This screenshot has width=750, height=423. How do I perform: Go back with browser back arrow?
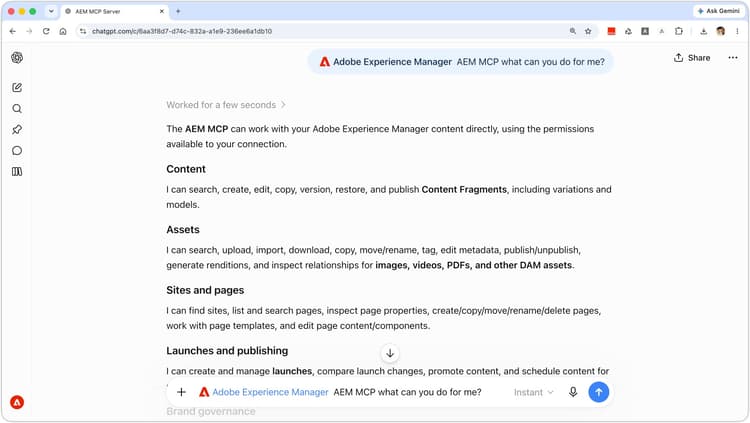coord(13,31)
